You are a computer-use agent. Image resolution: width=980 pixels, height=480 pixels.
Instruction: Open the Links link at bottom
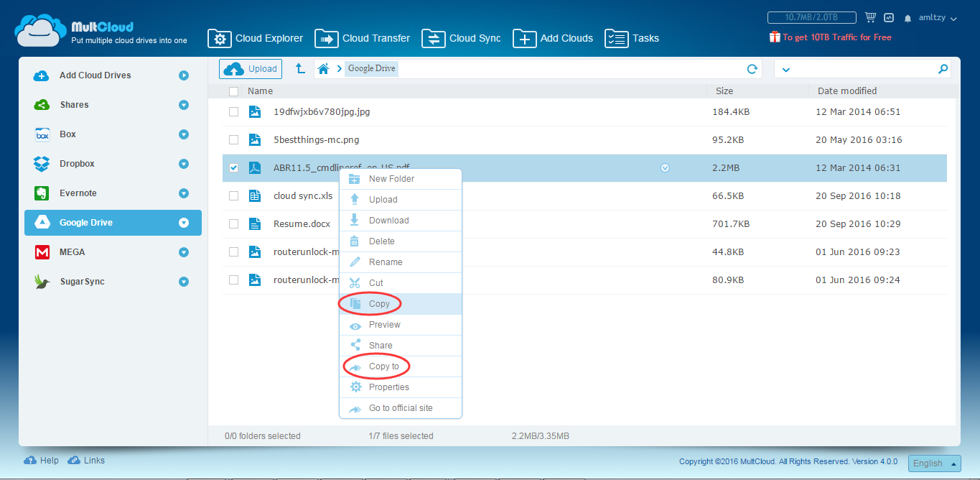(86, 461)
